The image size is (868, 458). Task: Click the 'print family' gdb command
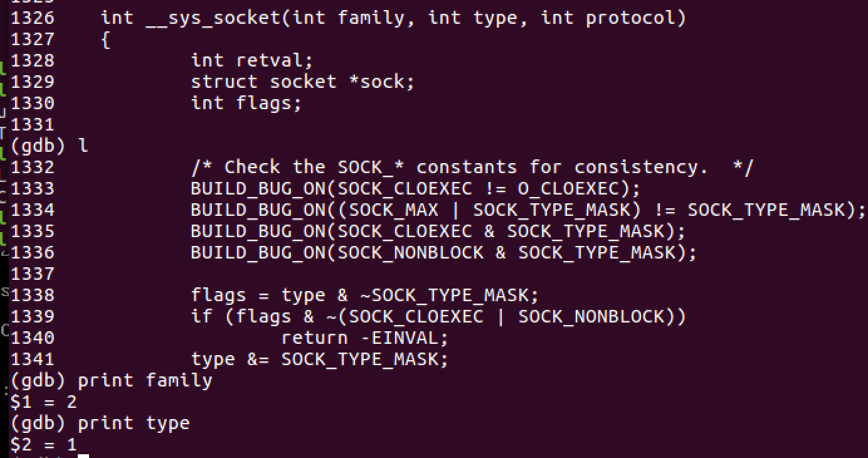(145, 380)
